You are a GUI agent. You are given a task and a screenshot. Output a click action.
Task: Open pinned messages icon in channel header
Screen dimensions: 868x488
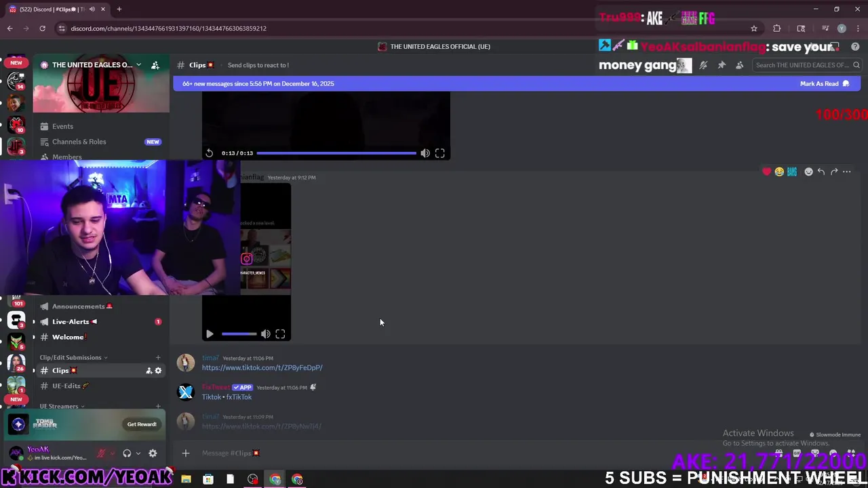coord(722,65)
